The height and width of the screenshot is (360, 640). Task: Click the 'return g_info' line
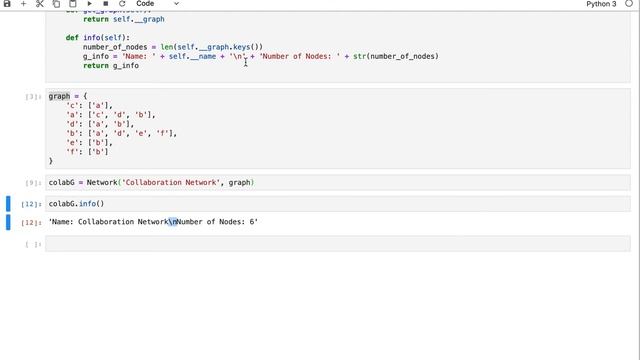111,66
